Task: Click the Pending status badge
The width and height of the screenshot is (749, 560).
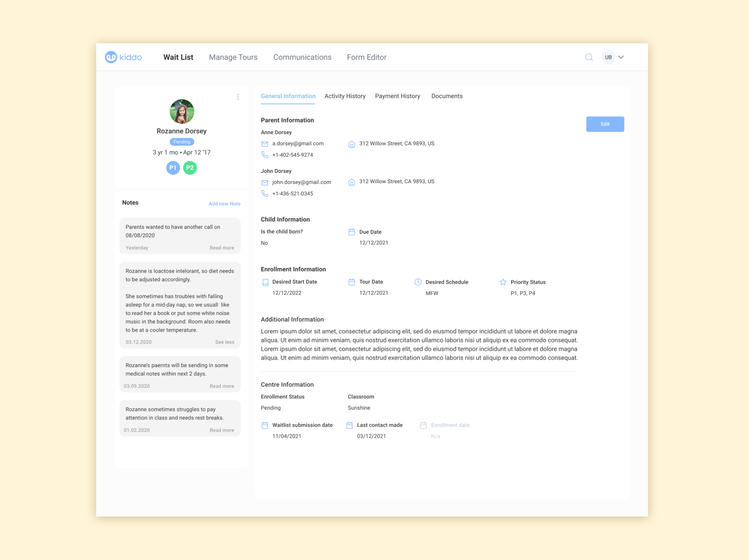Action: pos(182,141)
